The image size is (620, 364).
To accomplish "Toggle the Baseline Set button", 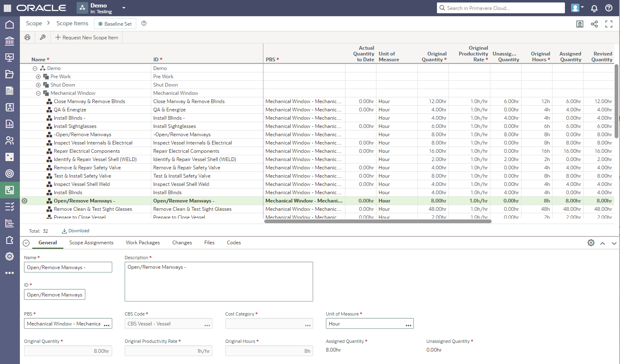I will (x=115, y=24).
